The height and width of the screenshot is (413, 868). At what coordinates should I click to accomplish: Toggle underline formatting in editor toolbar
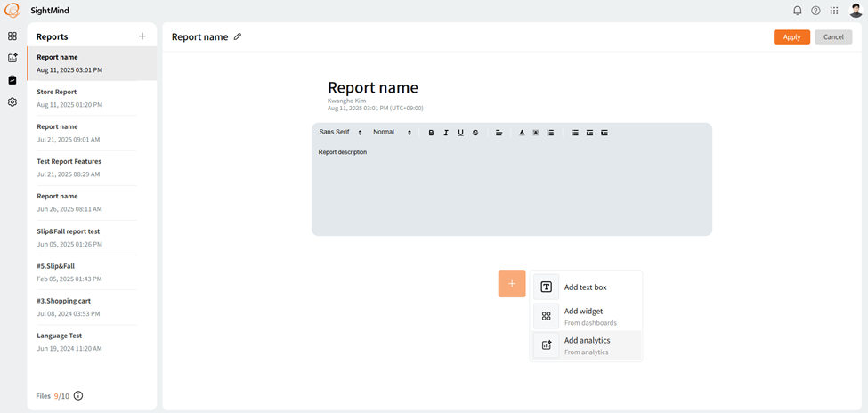pos(460,133)
